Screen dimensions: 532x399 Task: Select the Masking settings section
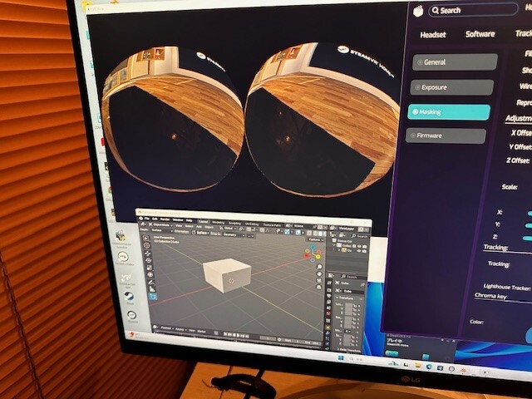pos(449,111)
